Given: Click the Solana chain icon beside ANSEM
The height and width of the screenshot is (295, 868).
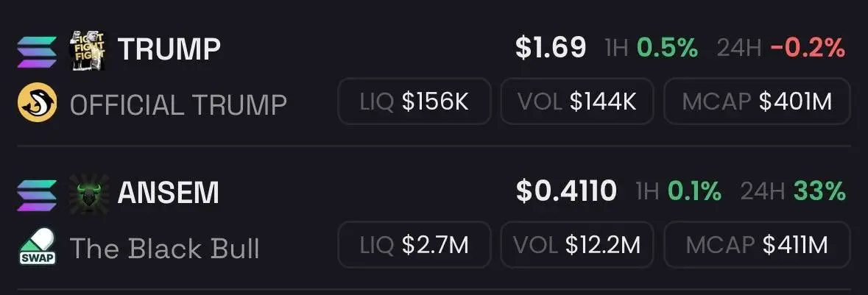Looking at the screenshot, I should coord(37,195).
